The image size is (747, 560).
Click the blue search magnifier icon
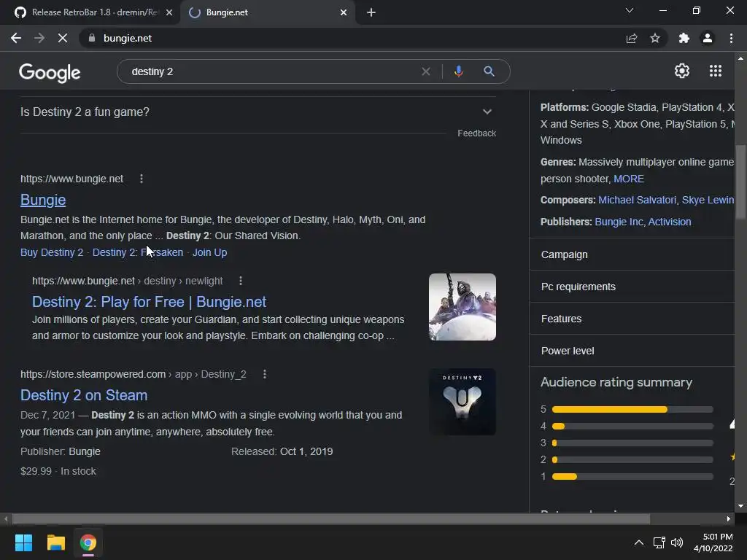tap(489, 71)
